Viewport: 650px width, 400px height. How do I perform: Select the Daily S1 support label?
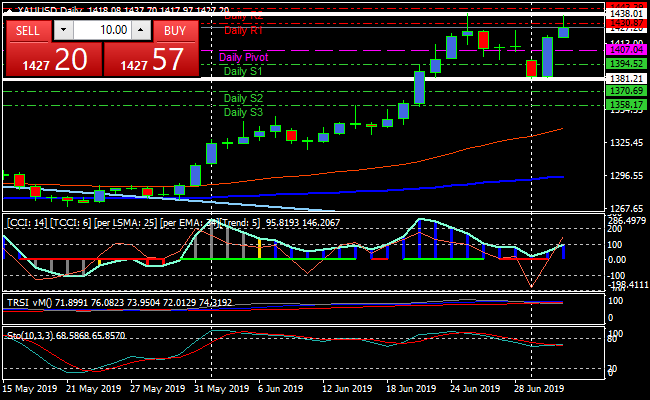pos(243,72)
